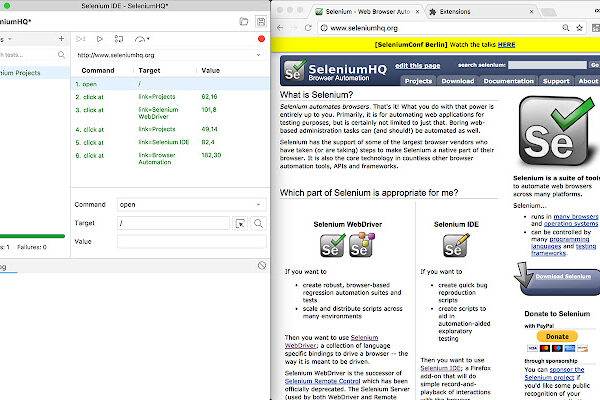Viewport: 600px width, 400px height.
Task: Open Download tab on SeleniumHQ site
Action: pos(458,81)
